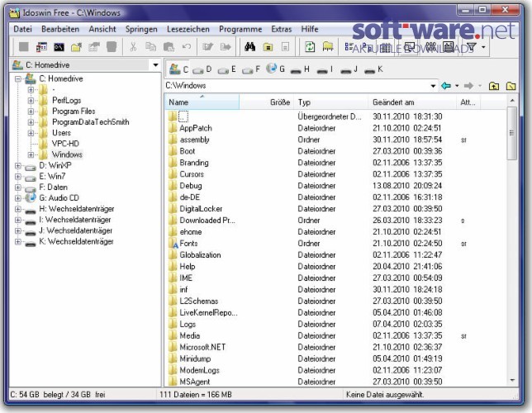The image size is (532, 413).
Task: Click the undo arrow icon
Action: 186,47
